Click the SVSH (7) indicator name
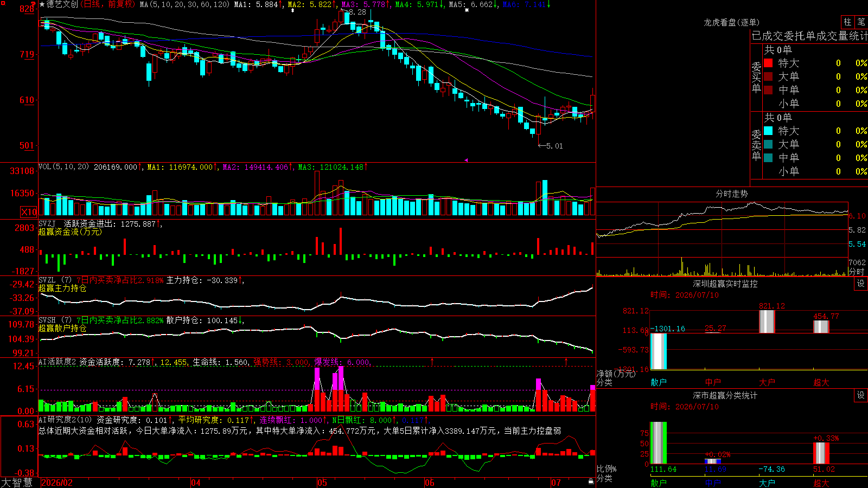Viewport: 868px width, 488px height. click(55, 320)
